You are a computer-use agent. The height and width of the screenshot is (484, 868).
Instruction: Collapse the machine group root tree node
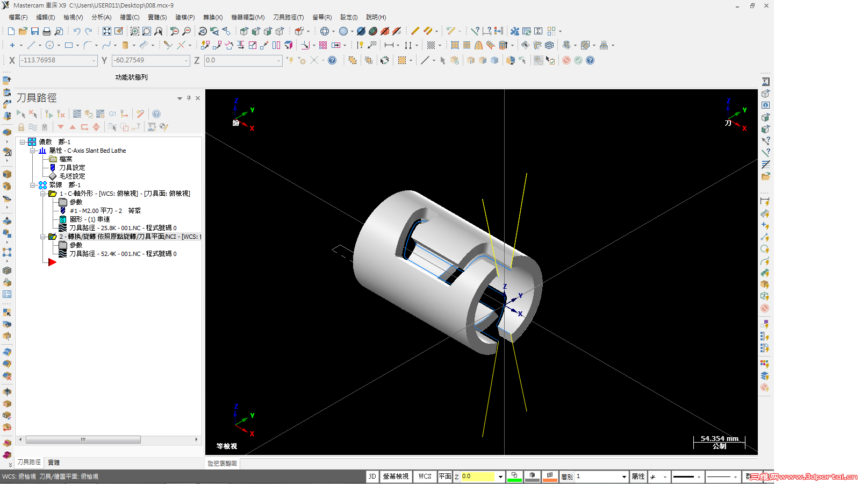[x=23, y=142]
